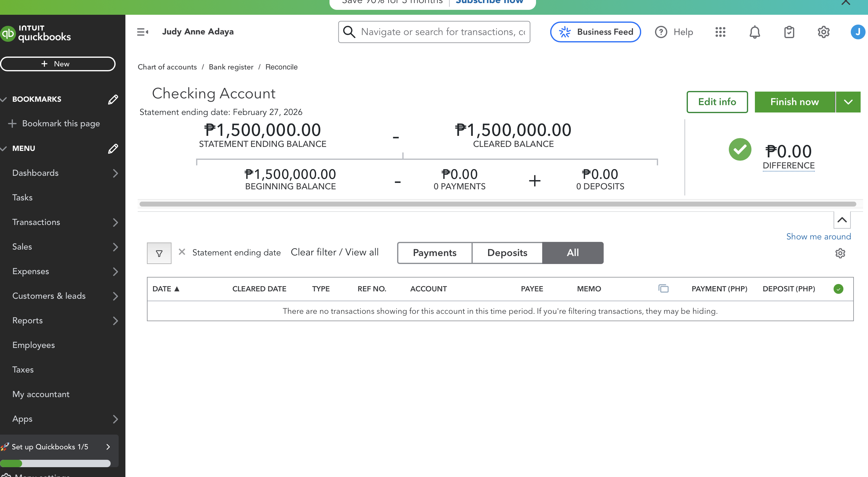Open the apps grid icon
This screenshot has height=477, width=868.
point(720,32)
